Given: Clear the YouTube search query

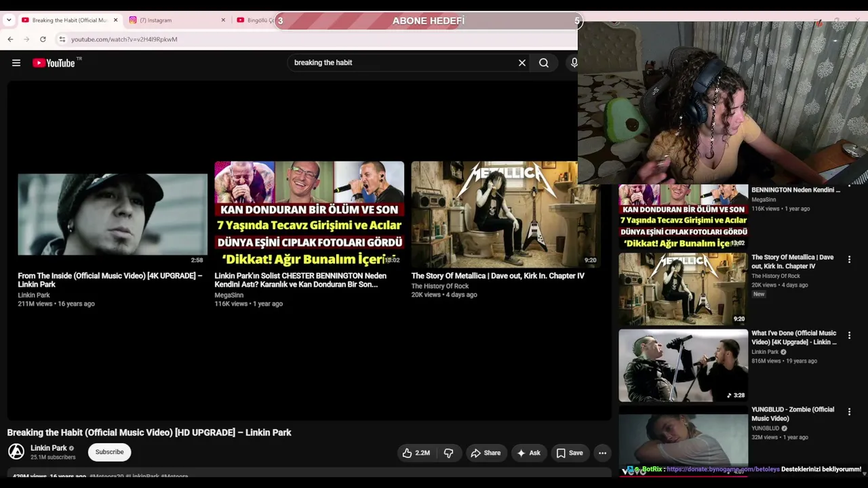Looking at the screenshot, I should point(522,63).
